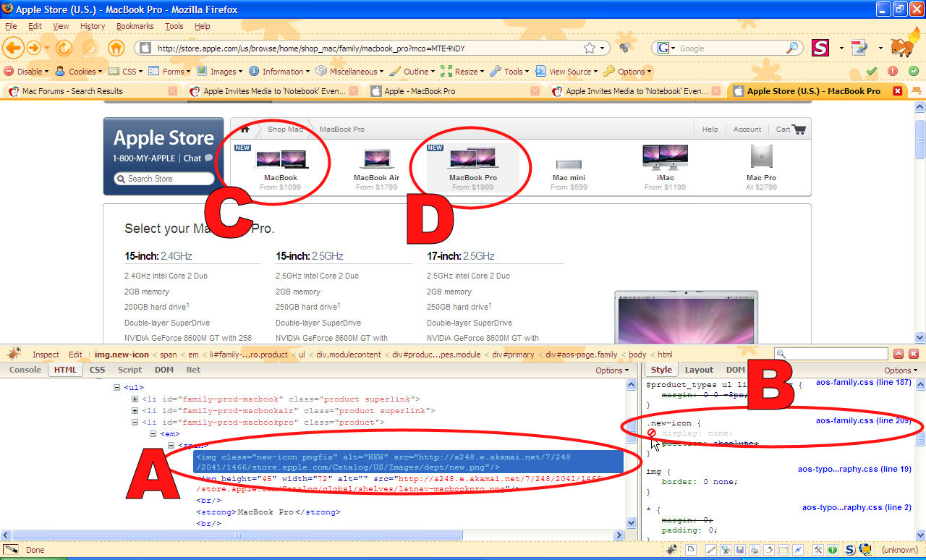
Task: Open the Images dropdown menu
Action: tap(221, 71)
